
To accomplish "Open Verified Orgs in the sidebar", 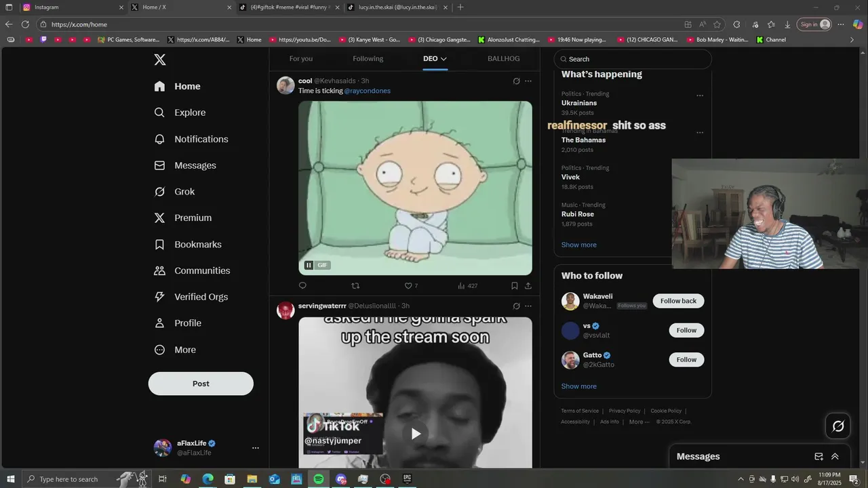I will (x=191, y=297).
